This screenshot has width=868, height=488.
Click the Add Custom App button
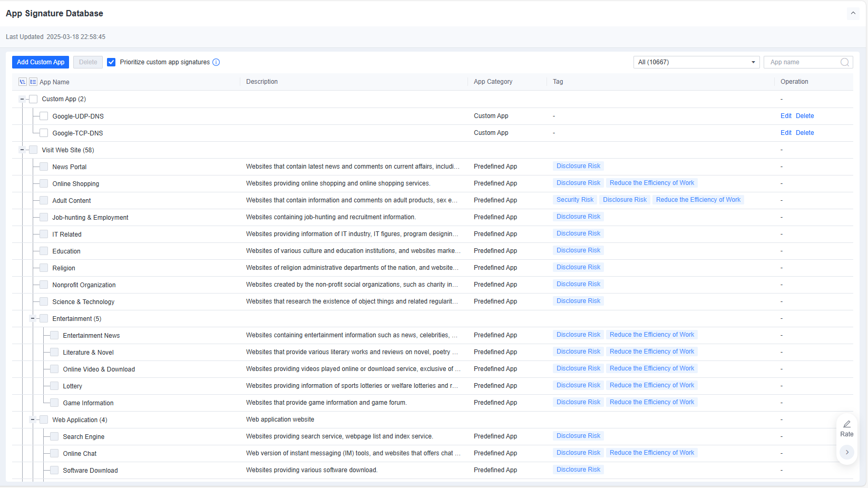(41, 62)
